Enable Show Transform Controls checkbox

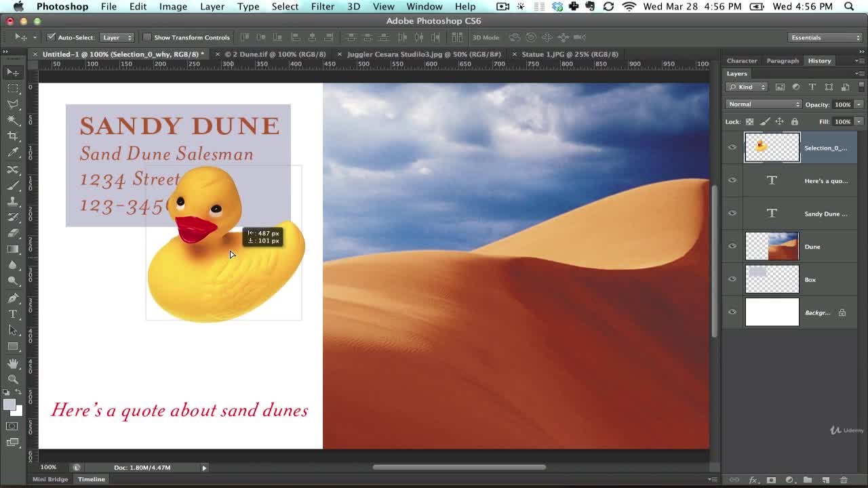[147, 37]
